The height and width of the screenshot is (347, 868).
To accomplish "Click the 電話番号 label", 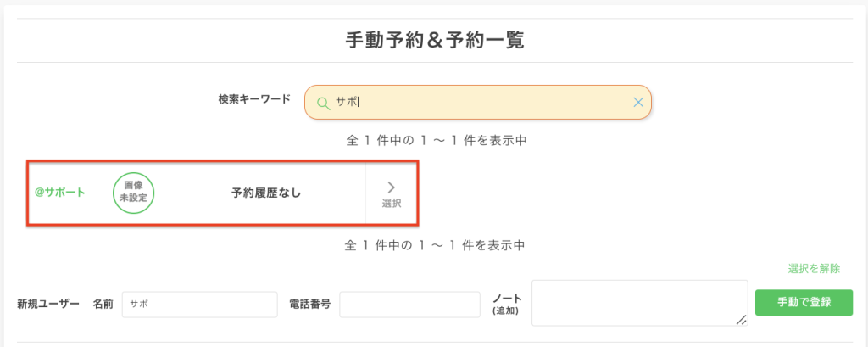I will 309,304.
